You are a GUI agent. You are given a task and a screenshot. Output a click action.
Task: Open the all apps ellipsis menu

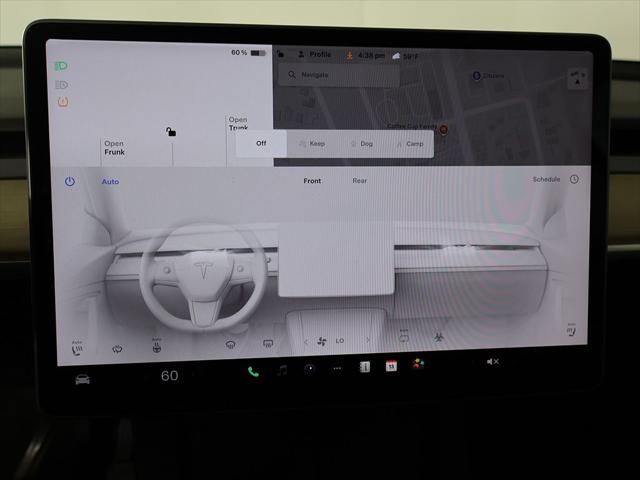(x=337, y=368)
